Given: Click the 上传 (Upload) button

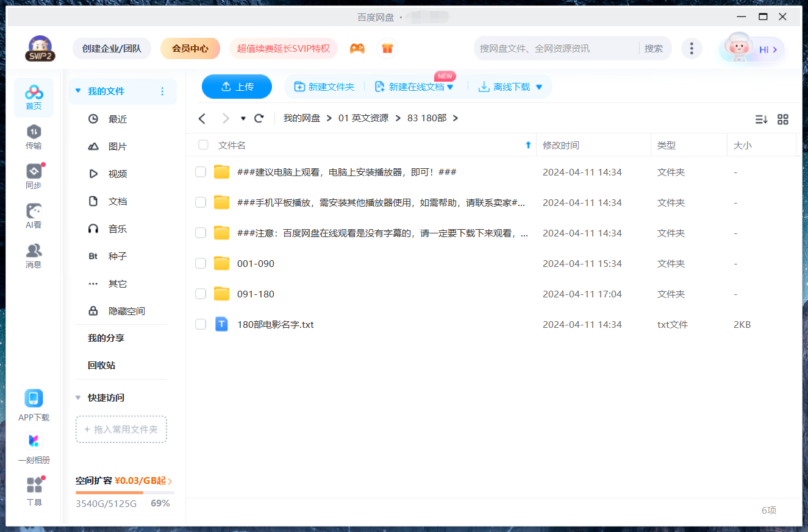Looking at the screenshot, I should point(237,87).
